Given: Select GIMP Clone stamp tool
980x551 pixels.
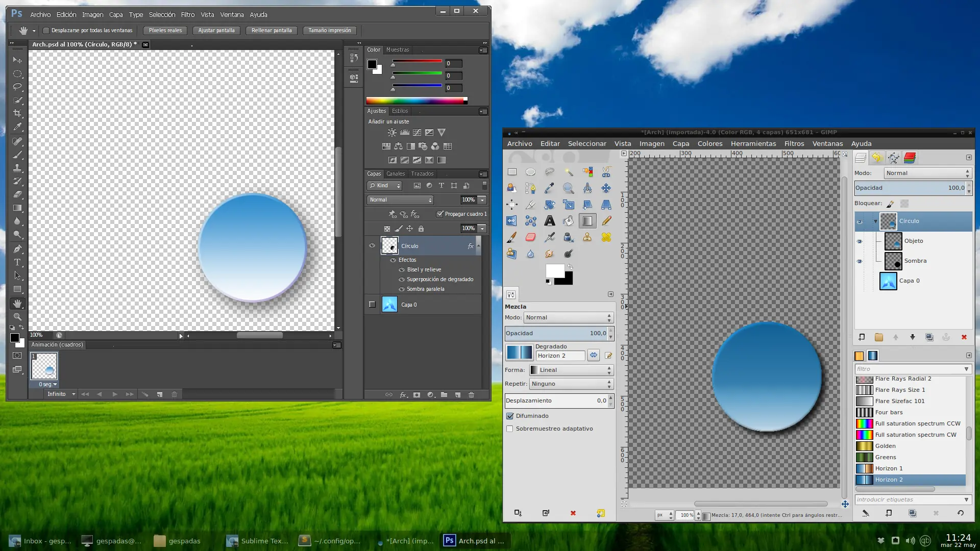Looking at the screenshot, I should pyautogui.click(x=587, y=237).
